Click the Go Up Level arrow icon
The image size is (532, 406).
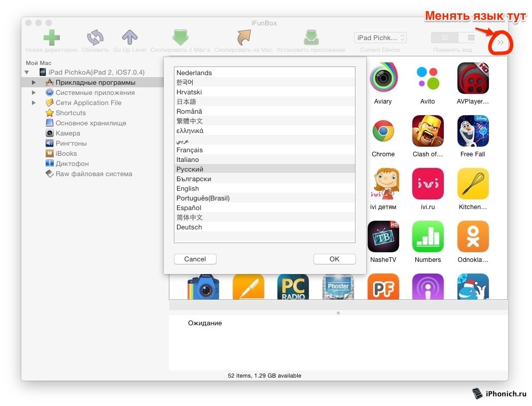(x=130, y=38)
